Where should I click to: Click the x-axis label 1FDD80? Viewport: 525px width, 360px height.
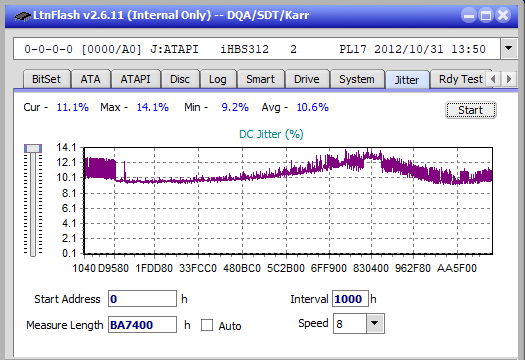(x=154, y=268)
